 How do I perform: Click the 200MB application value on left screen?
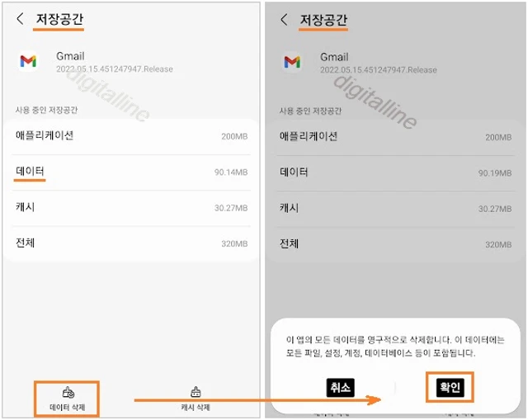(x=234, y=136)
